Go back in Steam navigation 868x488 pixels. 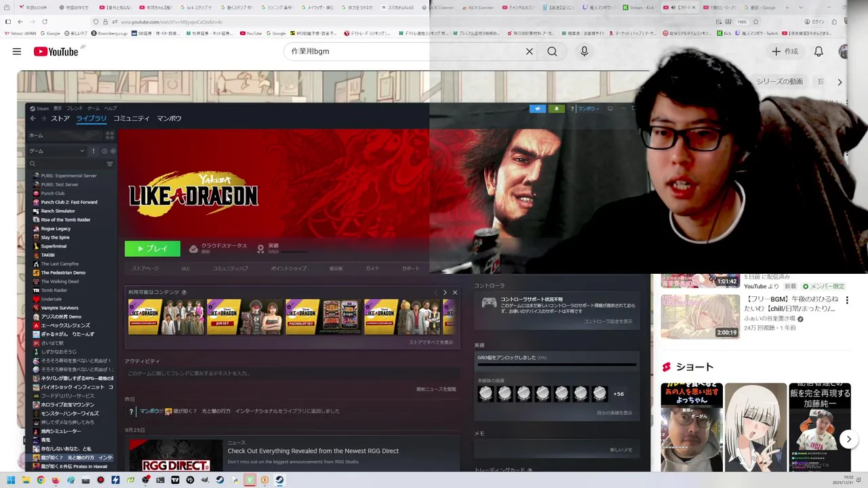click(x=33, y=119)
